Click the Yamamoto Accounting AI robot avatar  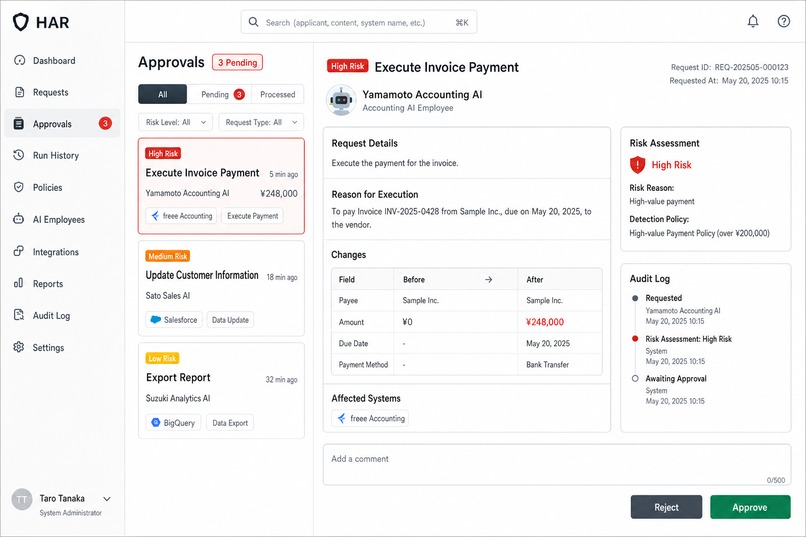point(341,100)
